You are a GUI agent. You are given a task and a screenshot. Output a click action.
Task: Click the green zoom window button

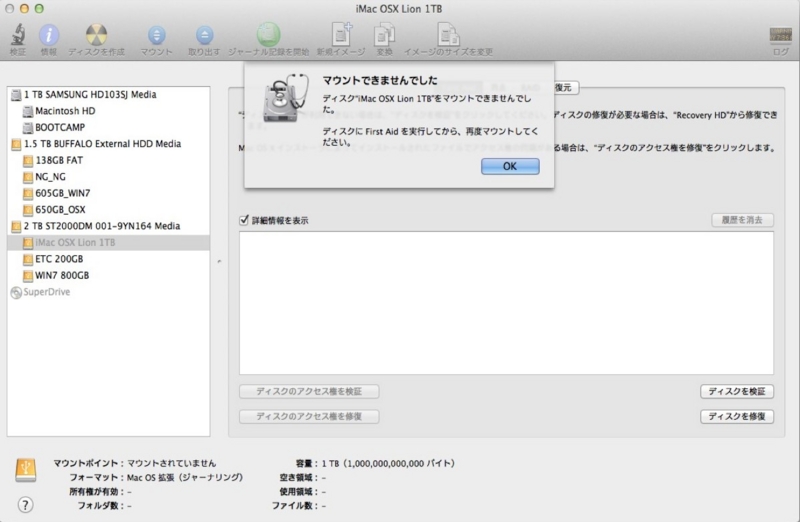(39, 9)
